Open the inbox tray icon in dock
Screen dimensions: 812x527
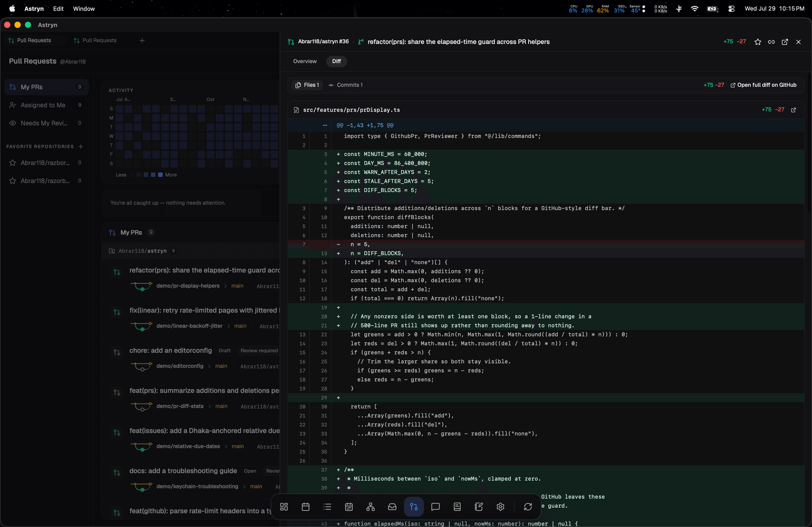pyautogui.click(x=392, y=507)
